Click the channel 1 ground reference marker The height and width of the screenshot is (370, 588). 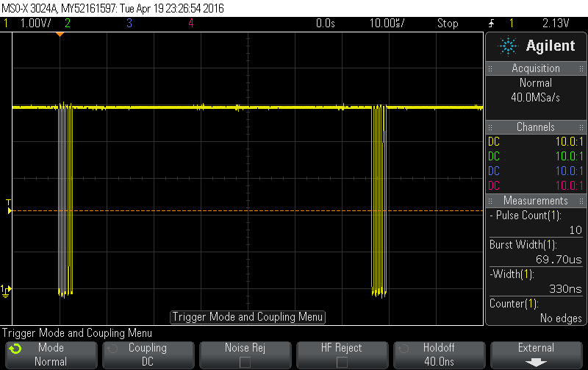[x=7, y=289]
